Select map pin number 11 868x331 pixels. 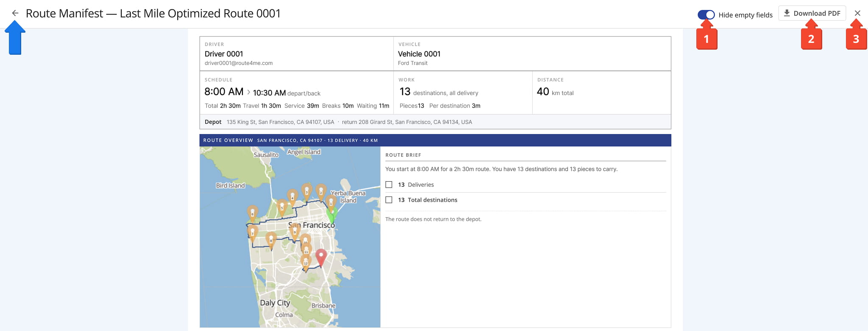click(x=306, y=250)
